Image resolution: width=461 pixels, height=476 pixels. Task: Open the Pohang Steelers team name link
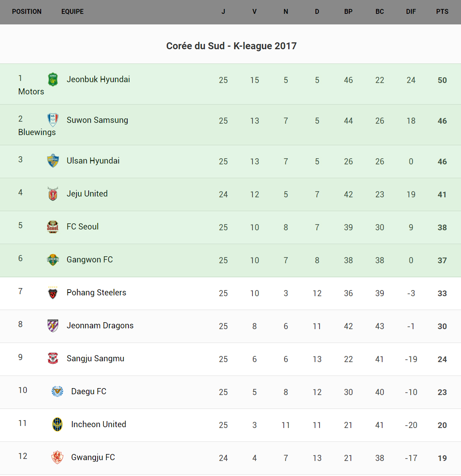click(x=96, y=293)
